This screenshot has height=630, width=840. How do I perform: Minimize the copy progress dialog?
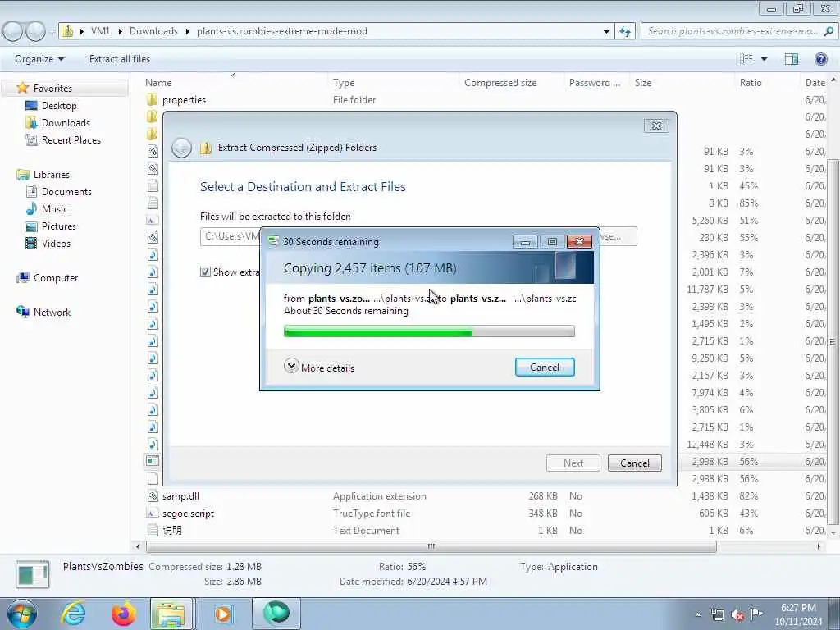click(525, 242)
